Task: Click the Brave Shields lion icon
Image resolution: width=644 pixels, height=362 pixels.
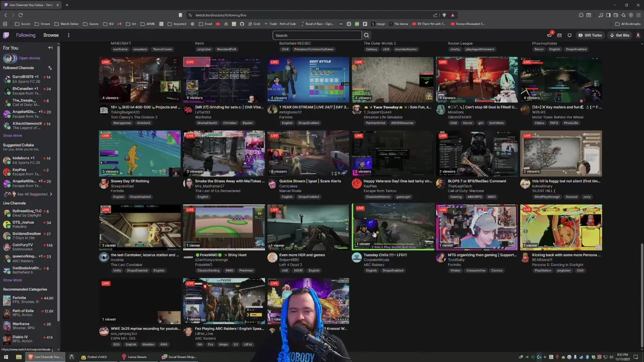Action: tap(444, 15)
